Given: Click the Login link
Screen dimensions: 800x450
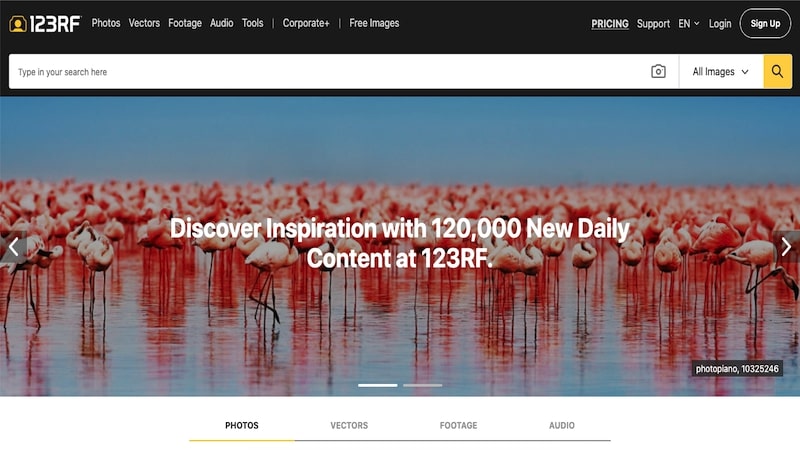Looking at the screenshot, I should 720,23.
